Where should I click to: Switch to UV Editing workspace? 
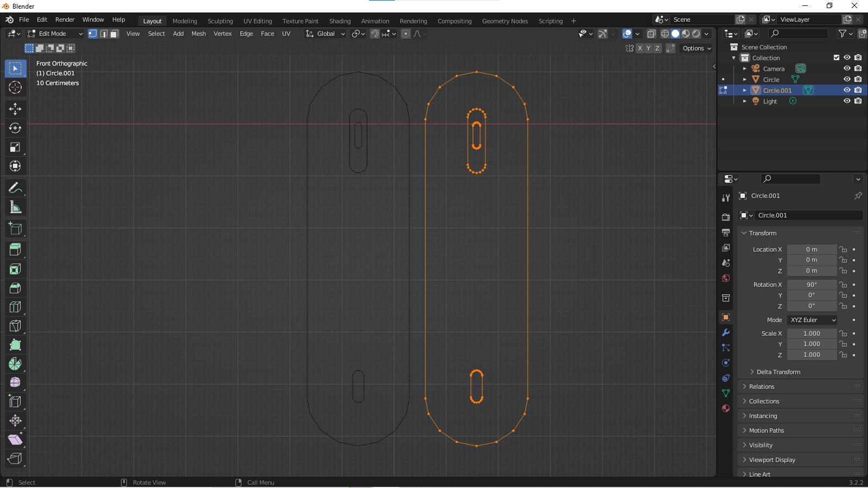258,21
